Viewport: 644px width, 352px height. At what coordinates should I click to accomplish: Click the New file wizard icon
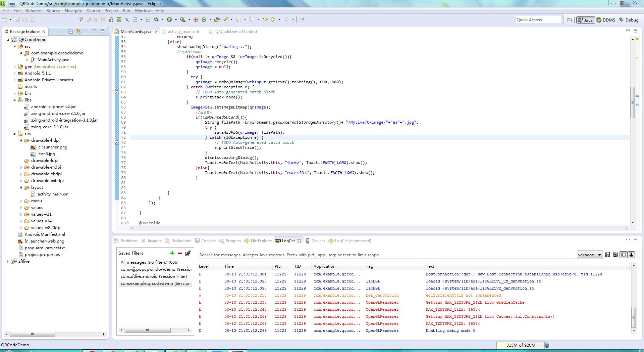pos(5,19)
